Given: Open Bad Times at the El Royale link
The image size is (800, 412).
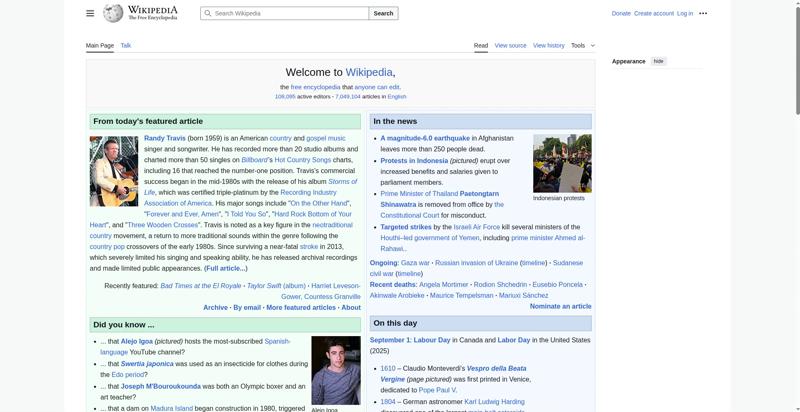Looking at the screenshot, I should click(201, 286).
